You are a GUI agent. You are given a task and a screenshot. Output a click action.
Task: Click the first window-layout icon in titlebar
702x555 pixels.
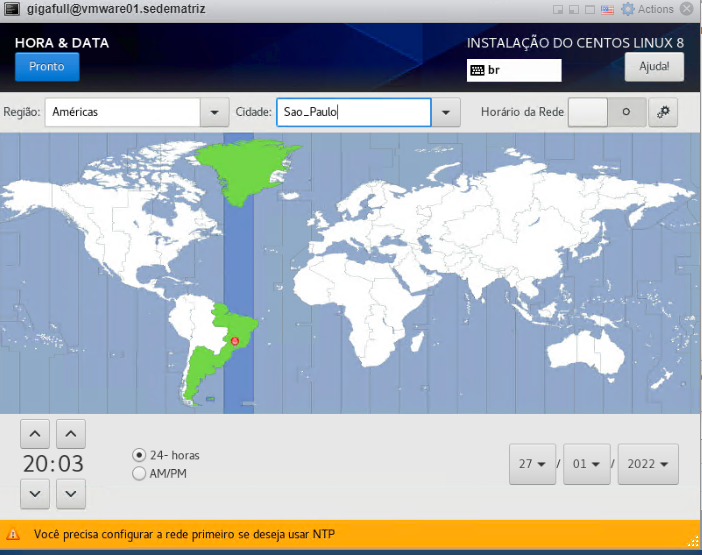558,9
